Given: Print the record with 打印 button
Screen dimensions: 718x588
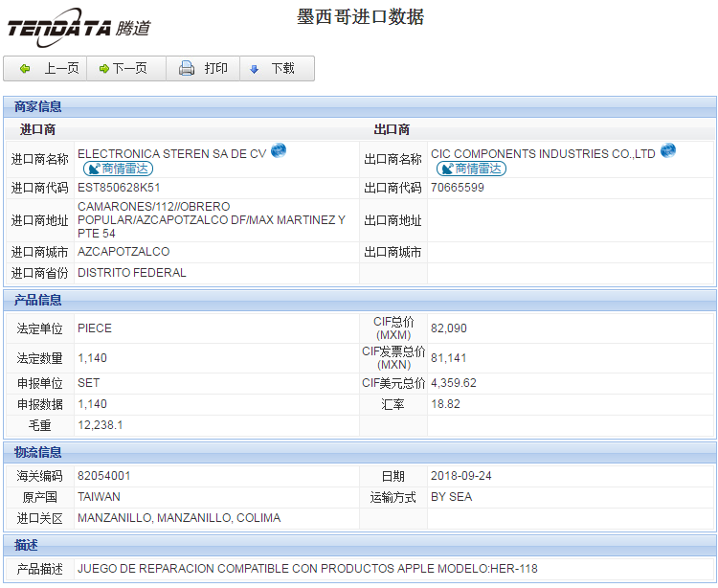Looking at the screenshot, I should [x=203, y=69].
